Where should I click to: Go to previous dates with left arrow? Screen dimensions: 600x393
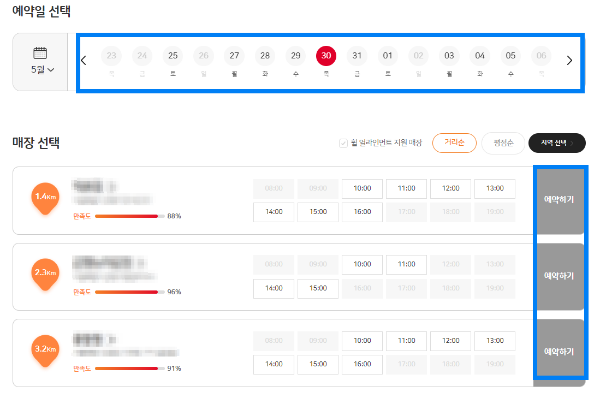point(84,60)
